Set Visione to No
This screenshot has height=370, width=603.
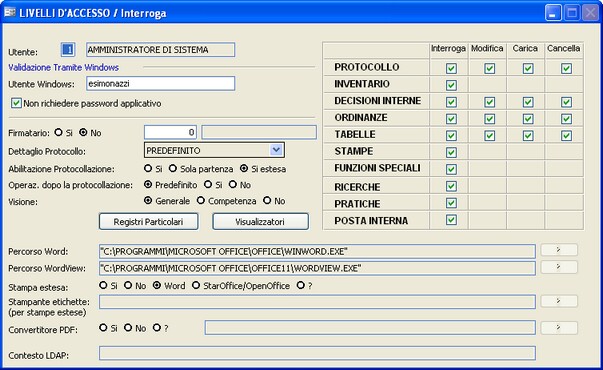coord(267,200)
